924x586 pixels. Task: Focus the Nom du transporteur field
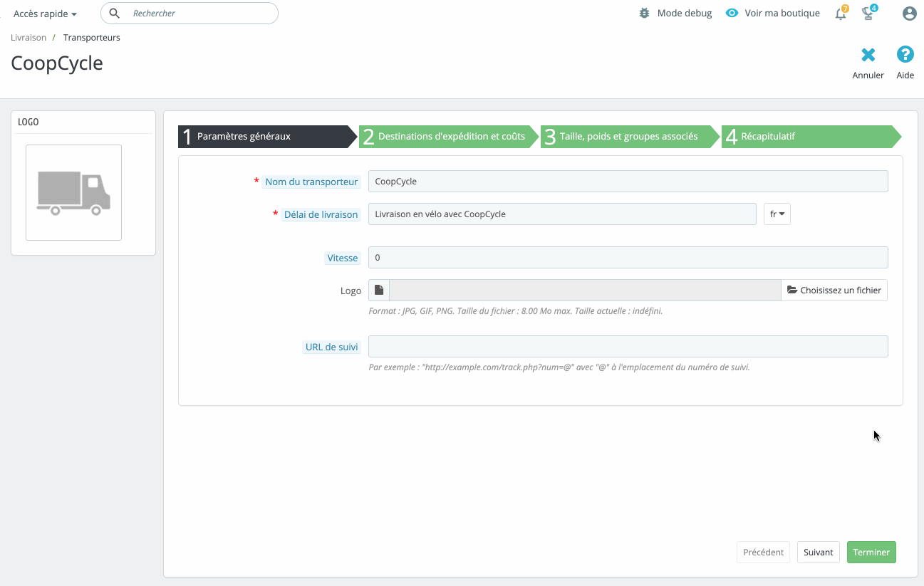click(628, 181)
